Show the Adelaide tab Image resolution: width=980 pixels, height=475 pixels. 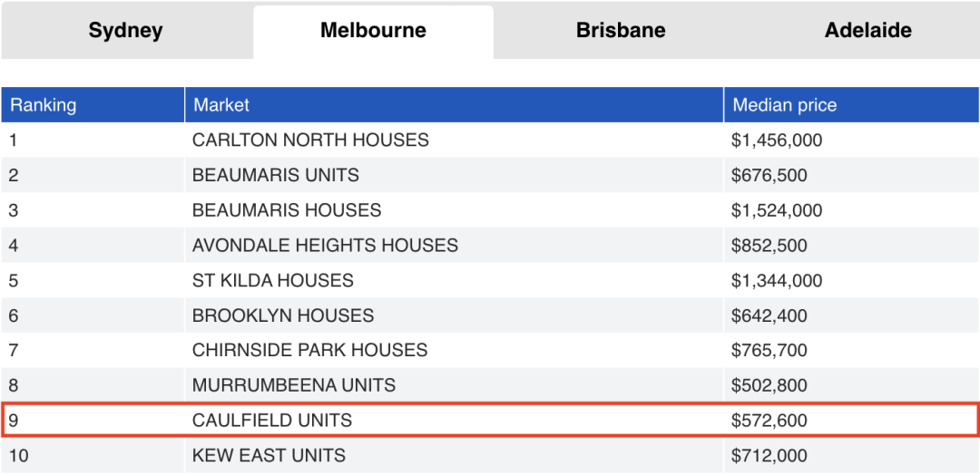(867, 31)
